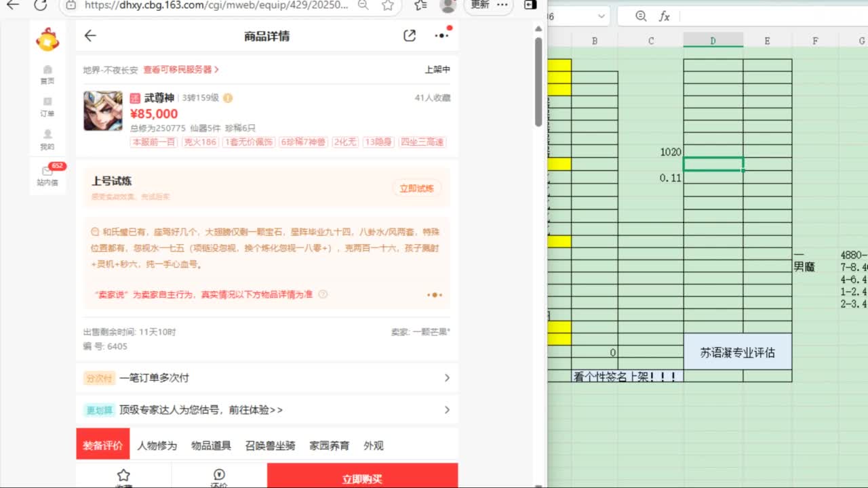
Task: Select column D header in spreadsheet
Action: [x=713, y=41]
